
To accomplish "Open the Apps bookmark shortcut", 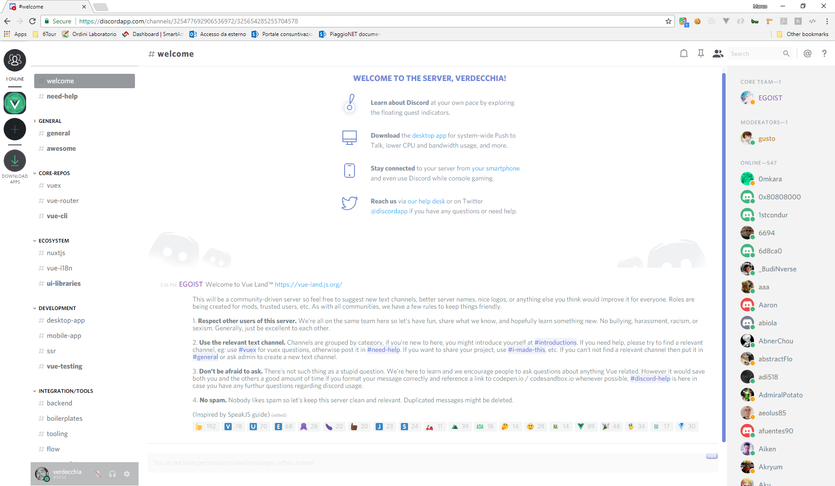I will (15, 34).
